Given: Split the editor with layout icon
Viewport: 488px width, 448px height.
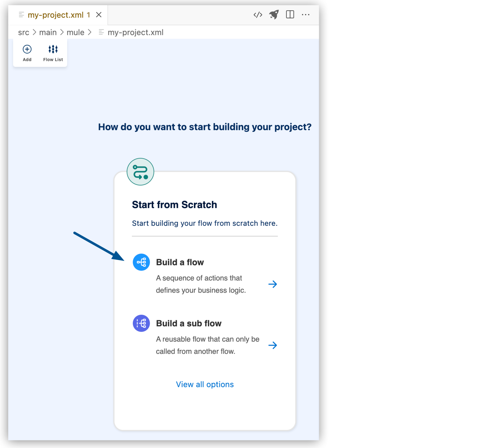Looking at the screenshot, I should (x=290, y=15).
